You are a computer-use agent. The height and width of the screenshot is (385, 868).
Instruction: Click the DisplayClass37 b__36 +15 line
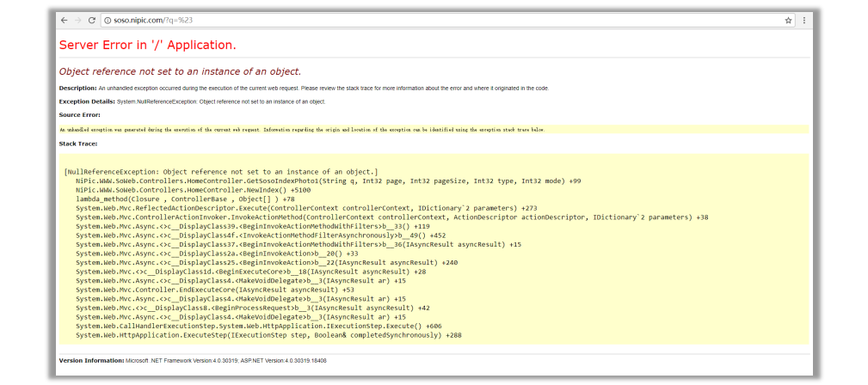pos(299,244)
